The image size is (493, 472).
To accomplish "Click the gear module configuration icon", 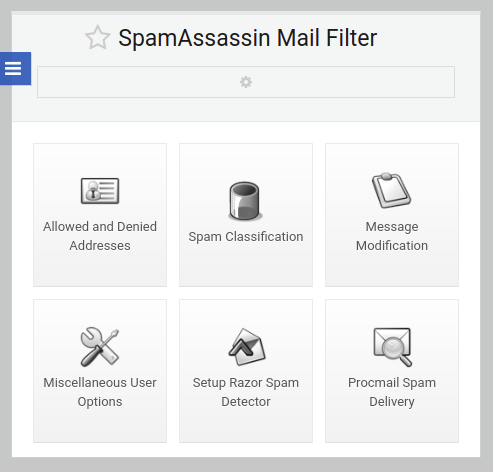I will (246, 82).
